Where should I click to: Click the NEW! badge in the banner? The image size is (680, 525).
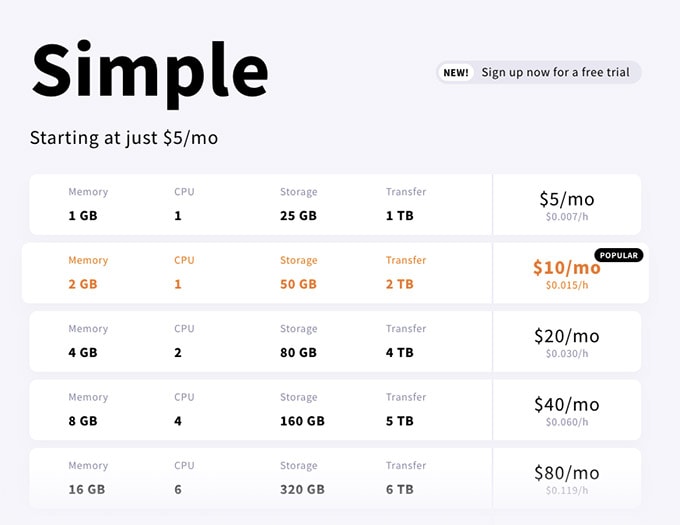455,72
